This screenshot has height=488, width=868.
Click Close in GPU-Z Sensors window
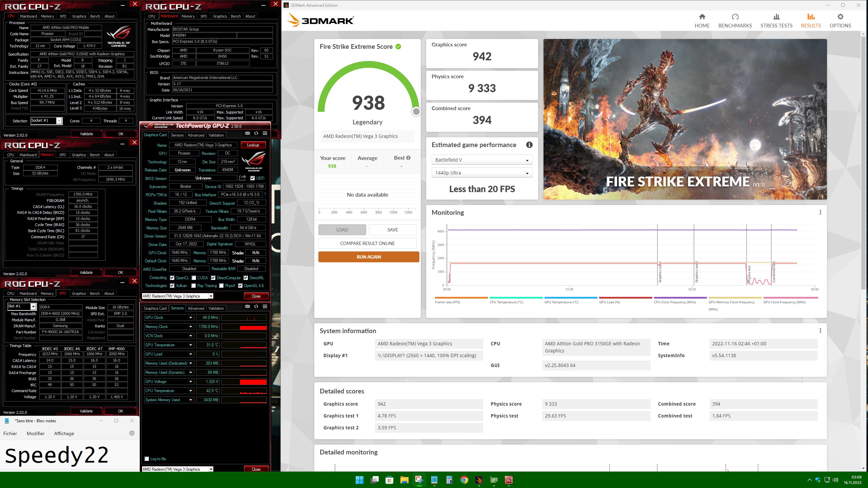(x=256, y=469)
